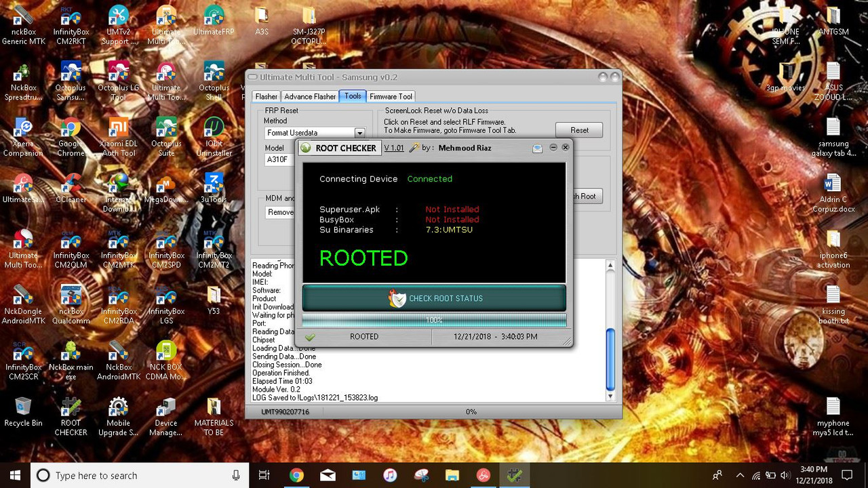
Task: Open iTunes from the taskbar
Action: click(390, 475)
